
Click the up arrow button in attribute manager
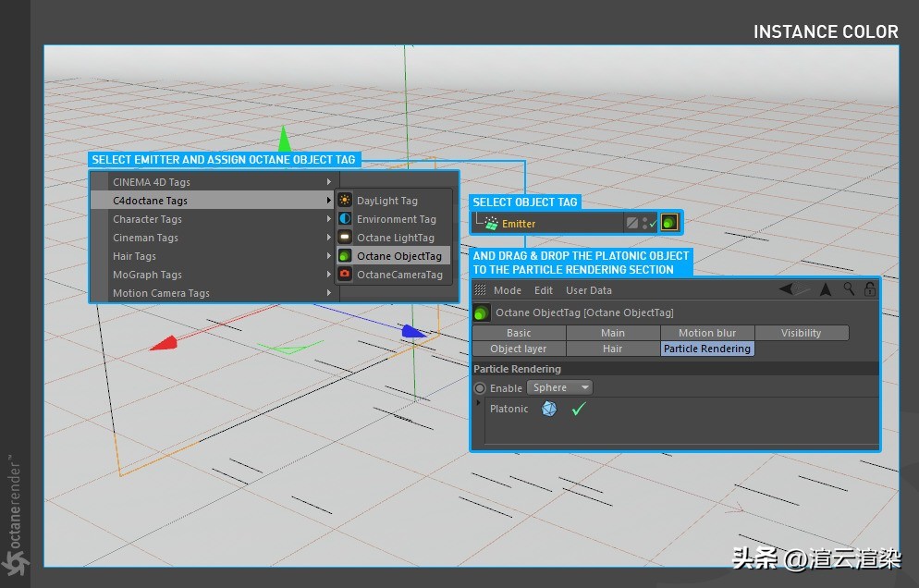(826, 289)
